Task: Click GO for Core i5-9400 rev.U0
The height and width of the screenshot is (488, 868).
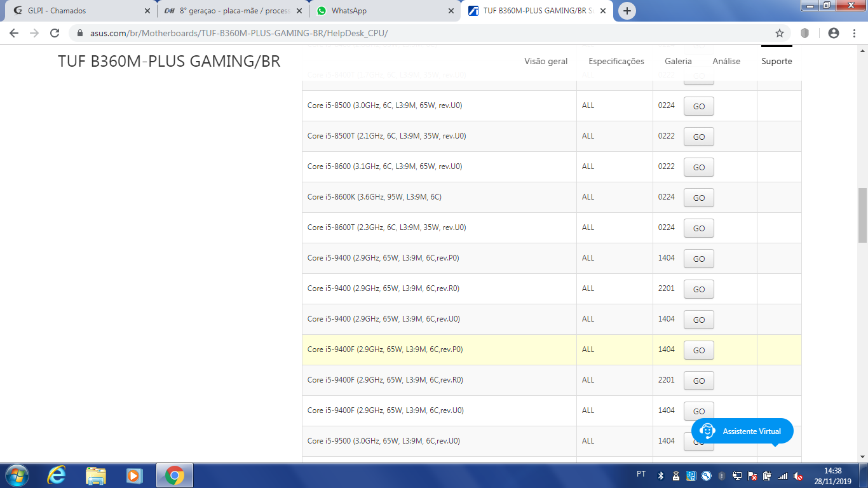Action: click(x=699, y=320)
